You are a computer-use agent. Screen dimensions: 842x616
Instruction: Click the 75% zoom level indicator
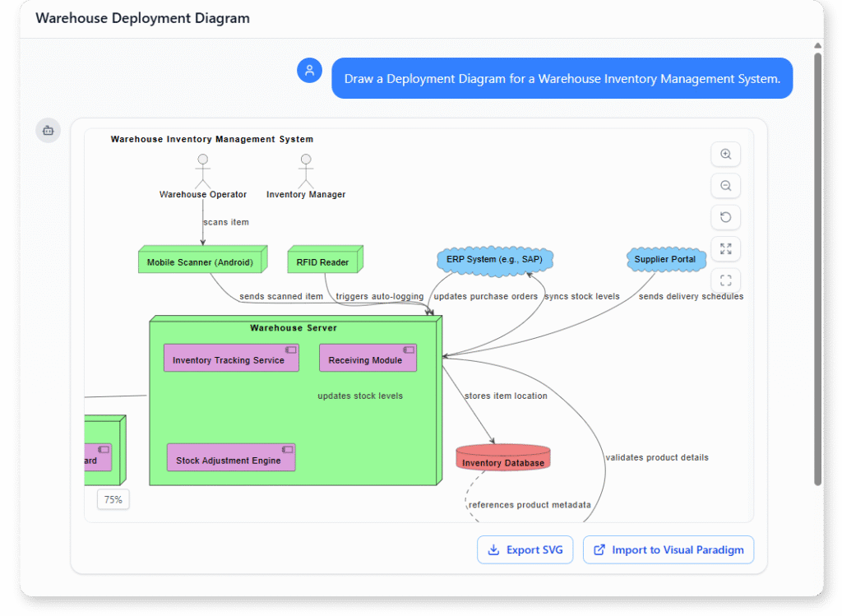(x=113, y=499)
